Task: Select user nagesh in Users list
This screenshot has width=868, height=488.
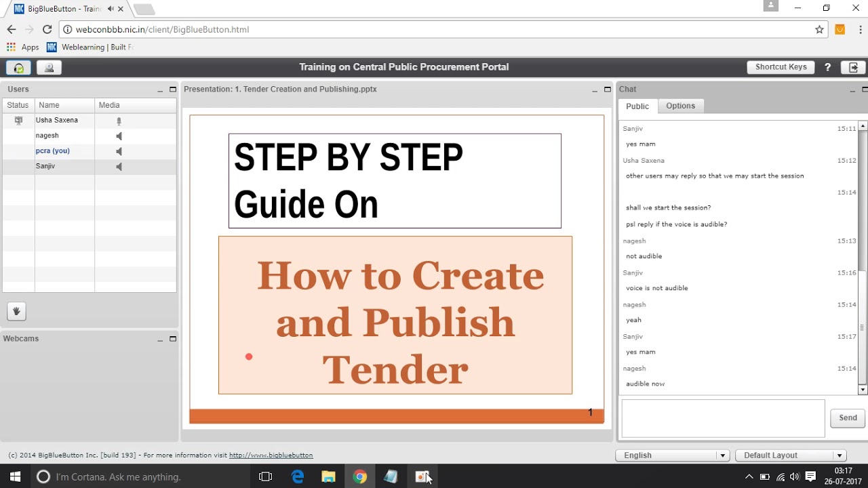Action: point(90,136)
